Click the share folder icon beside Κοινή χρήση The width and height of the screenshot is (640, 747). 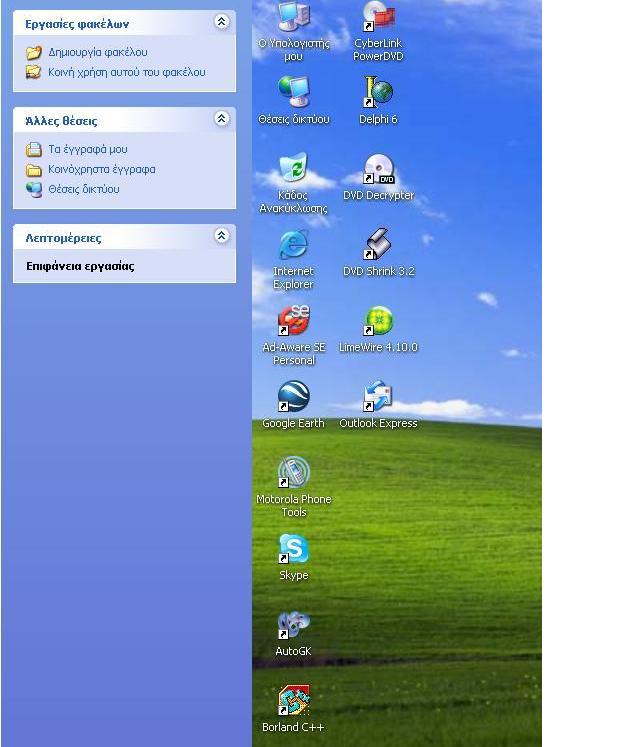click(34, 72)
